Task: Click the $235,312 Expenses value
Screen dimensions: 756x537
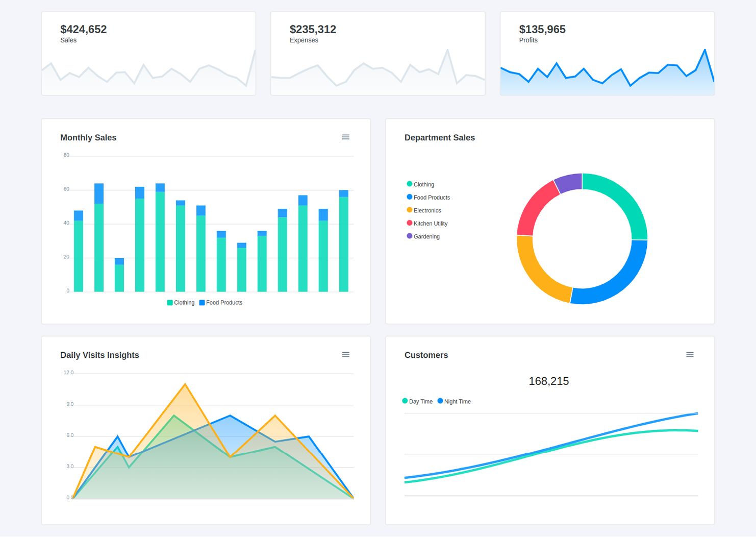Action: pyautogui.click(x=313, y=29)
